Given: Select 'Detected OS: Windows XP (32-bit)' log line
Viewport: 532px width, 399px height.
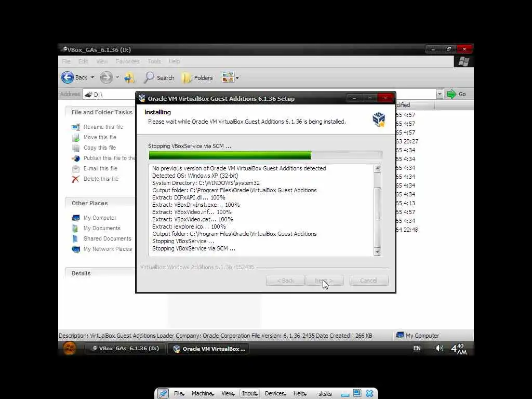Looking at the screenshot, I should coord(195,176).
